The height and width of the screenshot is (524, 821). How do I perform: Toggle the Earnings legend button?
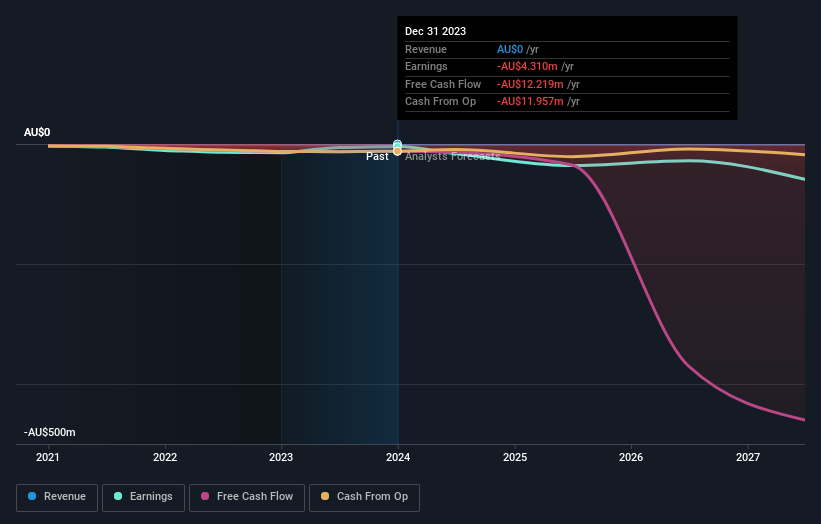click(143, 497)
